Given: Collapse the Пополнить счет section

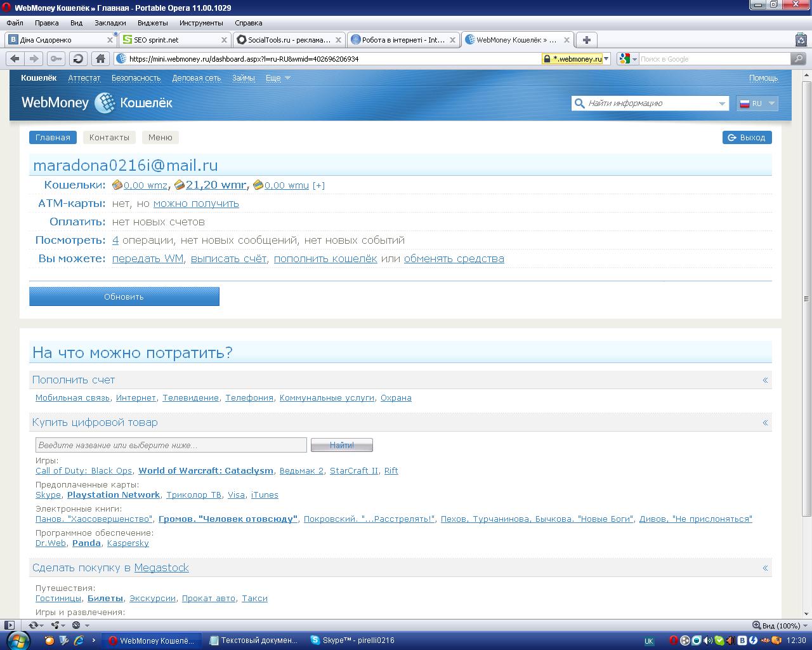Looking at the screenshot, I should point(765,380).
